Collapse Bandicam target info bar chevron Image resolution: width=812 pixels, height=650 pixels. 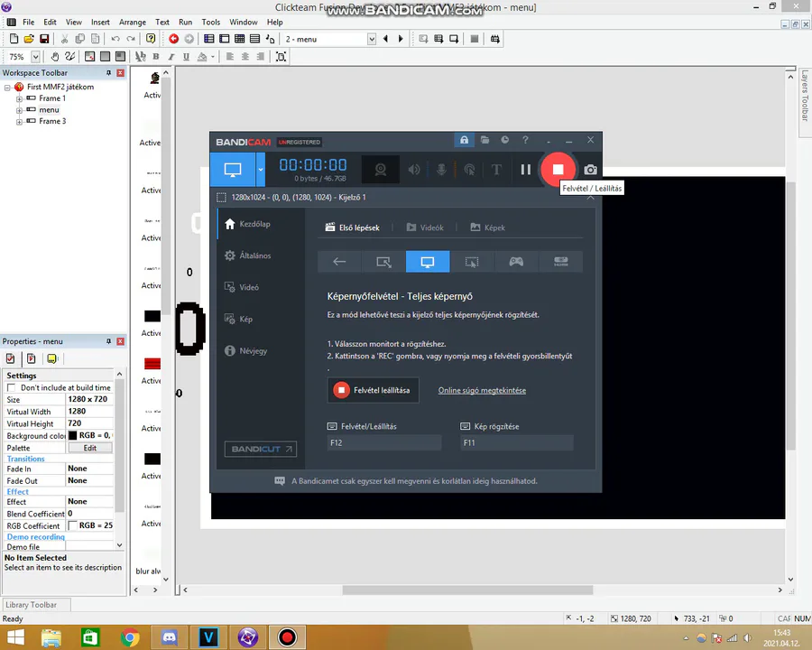pos(590,198)
